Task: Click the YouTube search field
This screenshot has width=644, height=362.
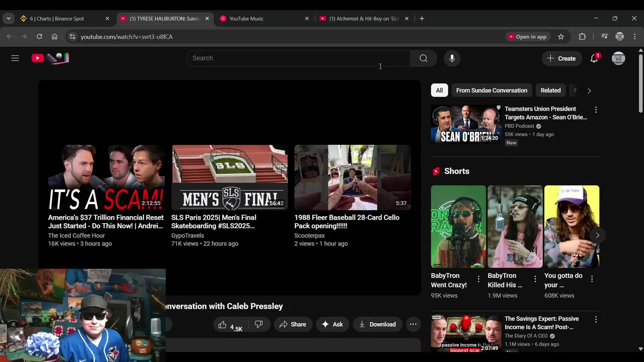Action: (x=298, y=58)
